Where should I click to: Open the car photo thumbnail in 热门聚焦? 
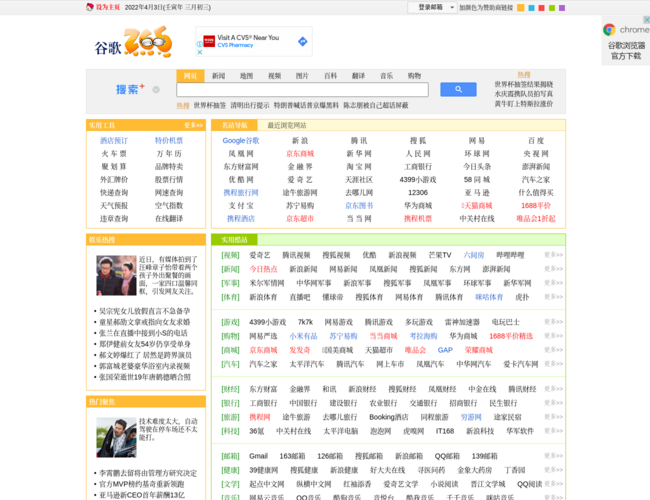coord(116,437)
